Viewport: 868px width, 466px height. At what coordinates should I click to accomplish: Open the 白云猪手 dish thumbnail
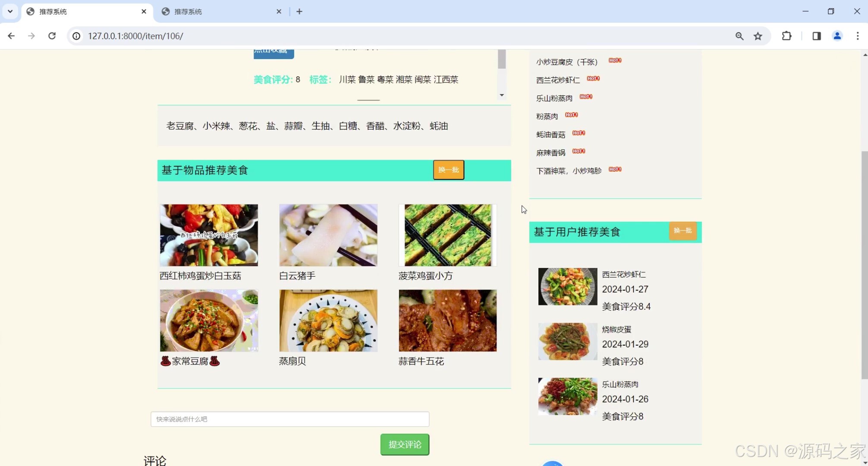tap(328, 235)
